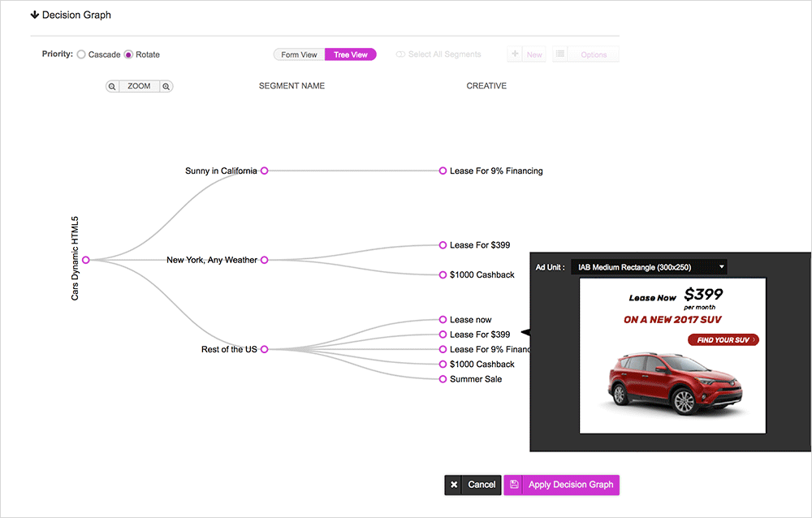Click the X icon on Cancel button
Screen dimensions: 812x518
pyautogui.click(x=454, y=485)
